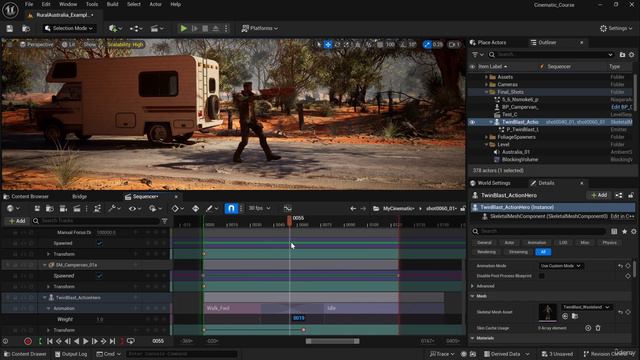
Task: Open the Sequencer view options eye menu
Action: (x=134, y=209)
